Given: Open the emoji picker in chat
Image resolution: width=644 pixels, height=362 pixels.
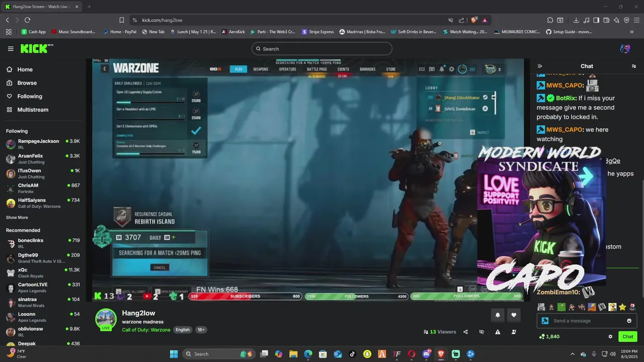Looking at the screenshot, I should tap(629, 321).
